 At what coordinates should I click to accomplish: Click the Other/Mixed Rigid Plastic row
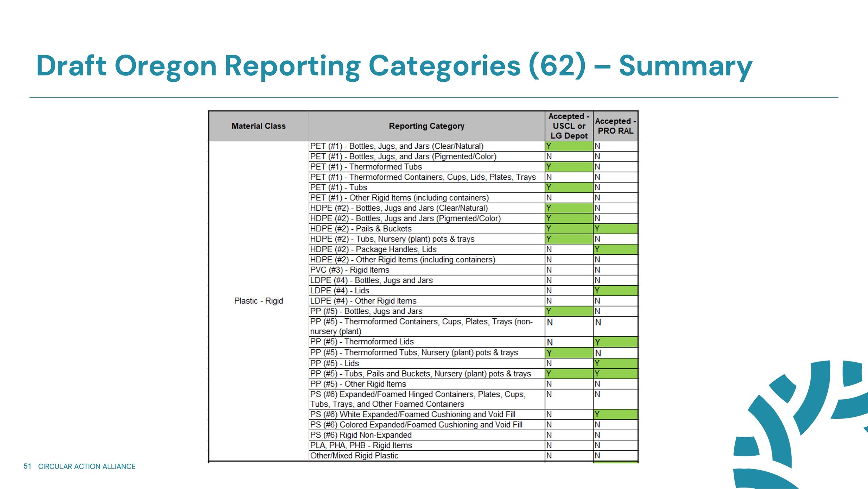point(354,456)
